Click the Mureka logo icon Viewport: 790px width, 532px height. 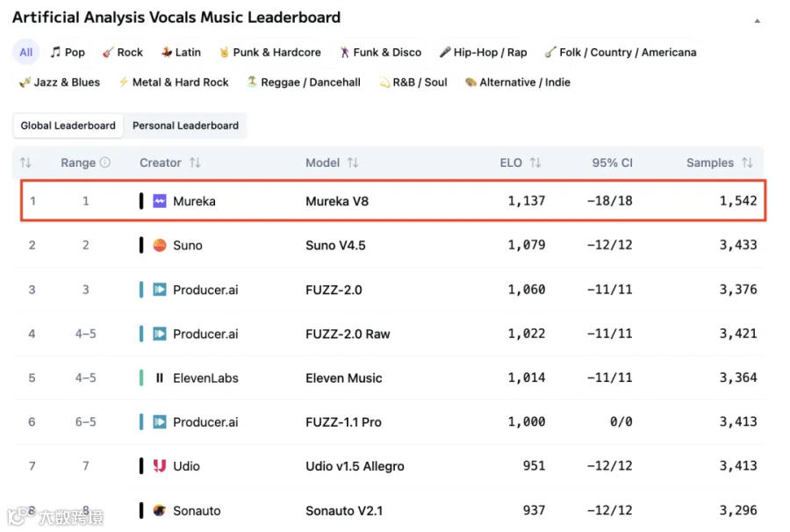[160, 201]
